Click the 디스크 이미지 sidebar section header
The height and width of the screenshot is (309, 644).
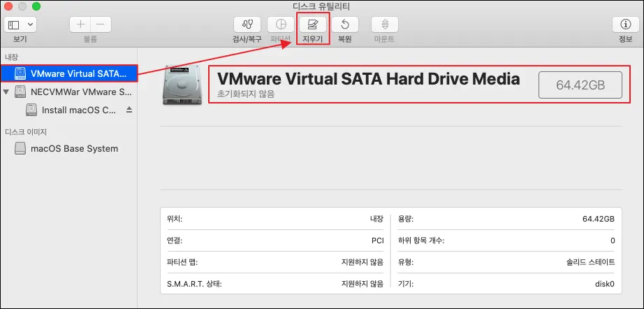[25, 132]
